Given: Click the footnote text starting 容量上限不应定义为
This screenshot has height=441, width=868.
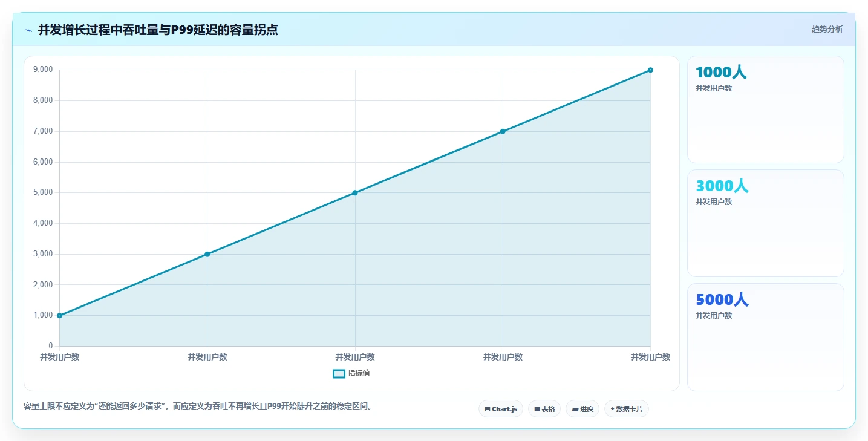Looking at the screenshot, I should [198, 406].
